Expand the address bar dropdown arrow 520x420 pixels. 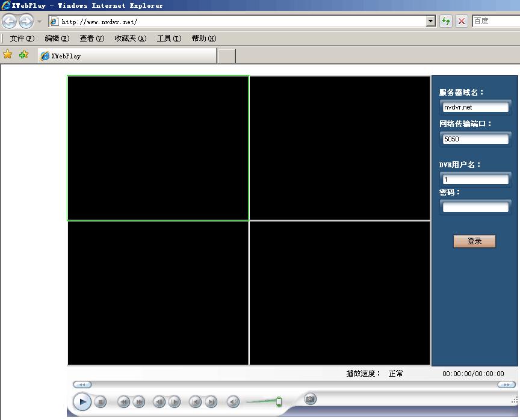[430, 22]
